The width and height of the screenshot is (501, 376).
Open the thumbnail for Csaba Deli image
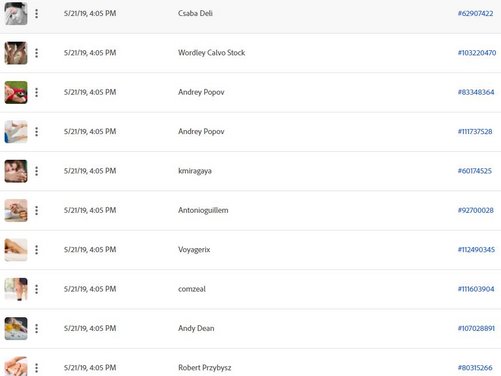click(x=16, y=14)
